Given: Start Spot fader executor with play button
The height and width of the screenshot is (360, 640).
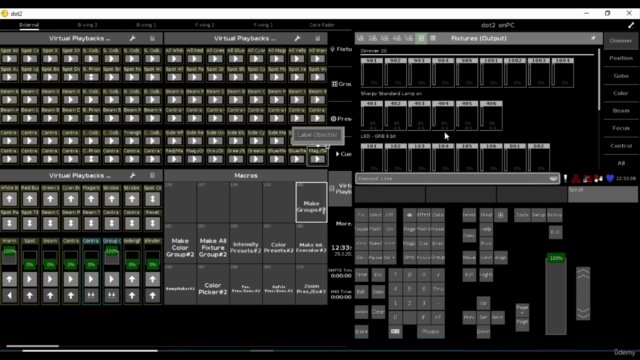Looking at the screenshot, I should 30,279.
